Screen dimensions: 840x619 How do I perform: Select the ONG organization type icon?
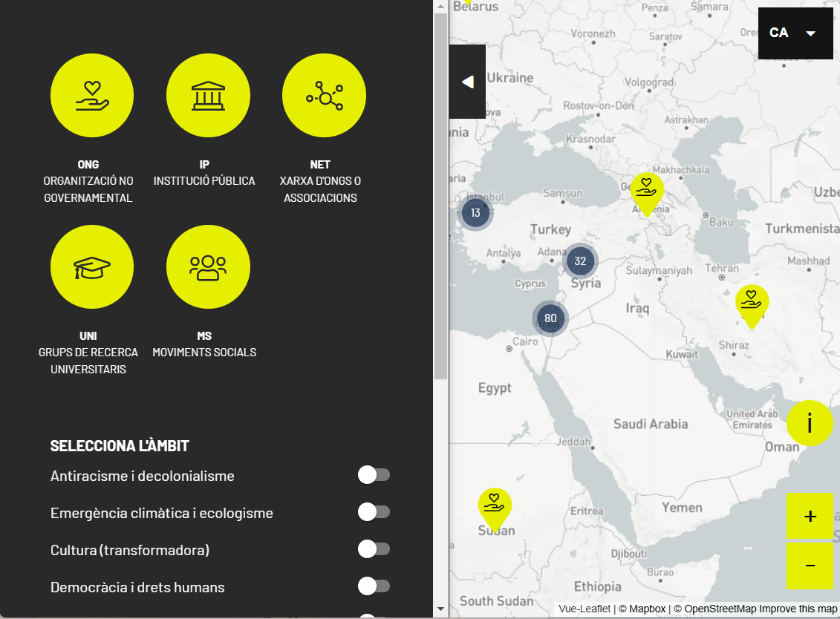[x=92, y=96]
